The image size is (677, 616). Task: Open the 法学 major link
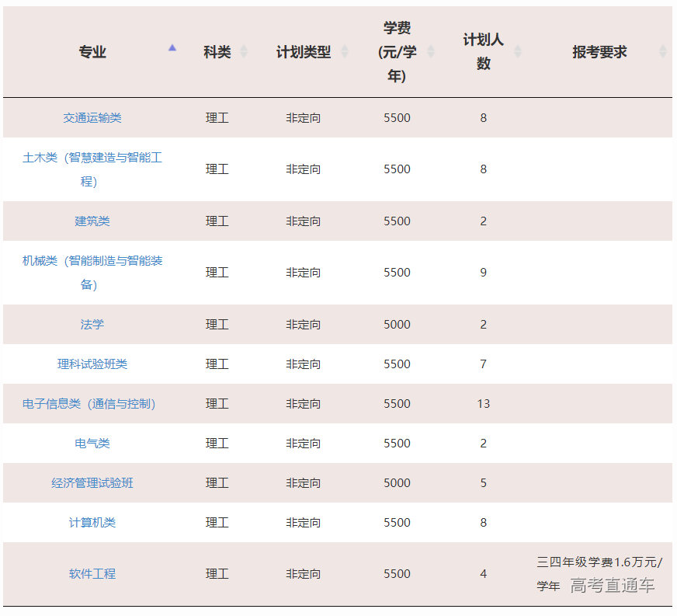tap(92, 325)
